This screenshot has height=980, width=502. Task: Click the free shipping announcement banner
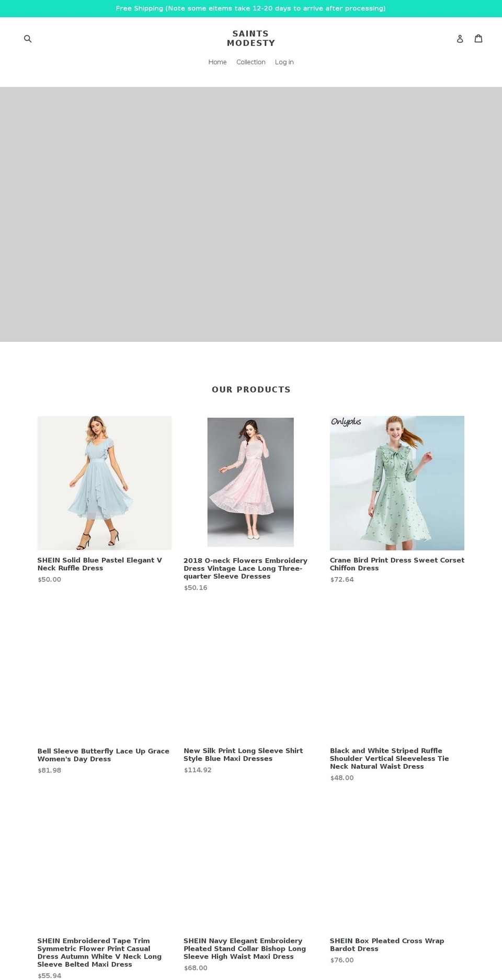(x=251, y=8)
